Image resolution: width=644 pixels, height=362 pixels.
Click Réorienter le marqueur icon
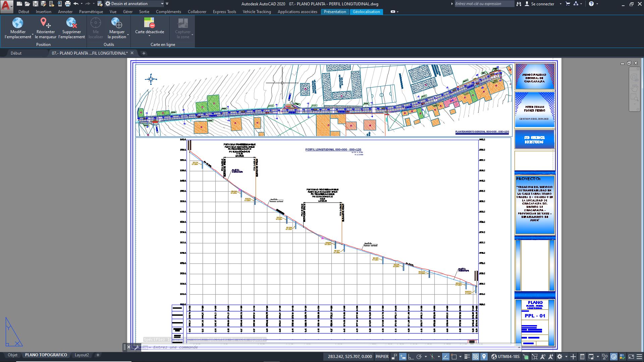coord(45,23)
